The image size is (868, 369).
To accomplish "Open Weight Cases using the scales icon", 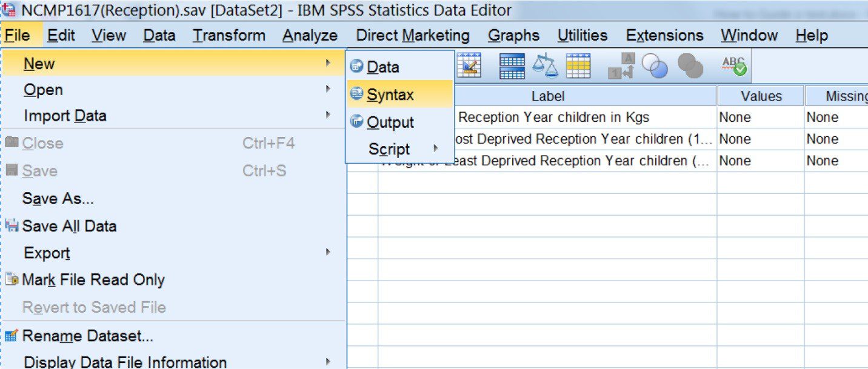I will (544, 67).
